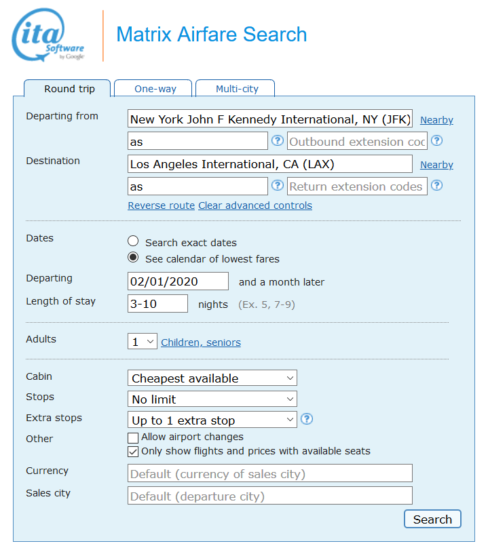
Task: Uncheck Only show flights with available seats
Action: coord(133,451)
